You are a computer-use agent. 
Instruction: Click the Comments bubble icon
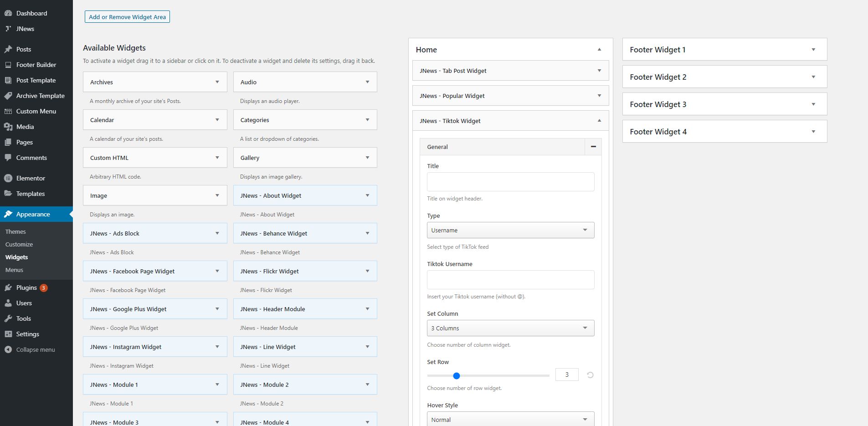[x=8, y=158]
